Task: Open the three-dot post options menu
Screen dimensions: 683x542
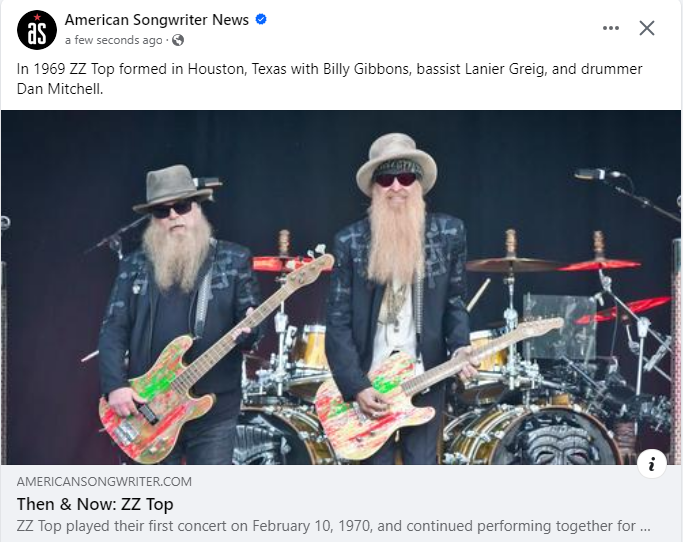Action: [611, 28]
